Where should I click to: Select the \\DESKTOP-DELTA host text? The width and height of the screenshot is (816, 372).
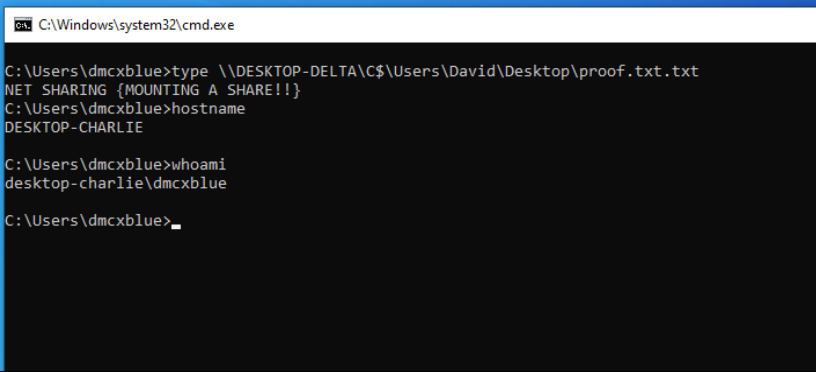(x=291, y=71)
